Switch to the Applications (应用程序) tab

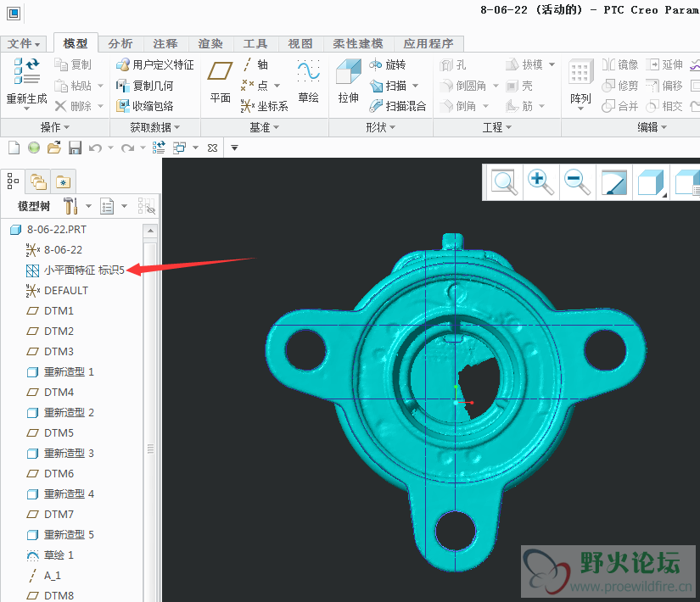pyautogui.click(x=428, y=44)
